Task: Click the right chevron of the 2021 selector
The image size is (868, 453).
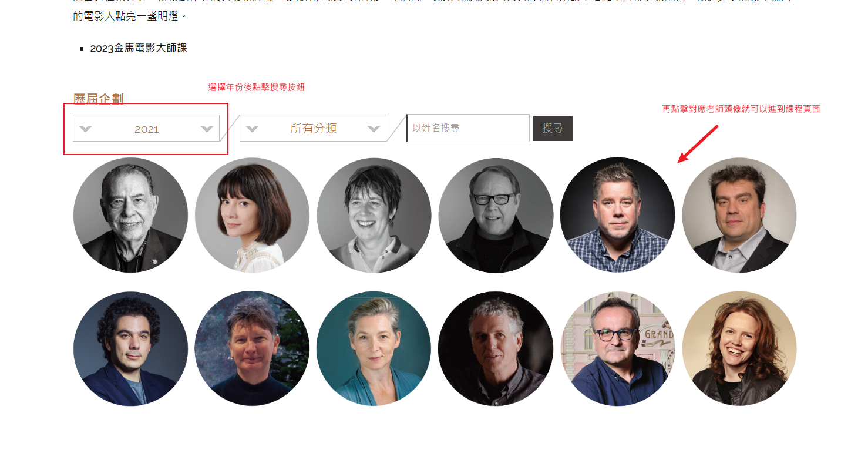Action: (x=207, y=129)
